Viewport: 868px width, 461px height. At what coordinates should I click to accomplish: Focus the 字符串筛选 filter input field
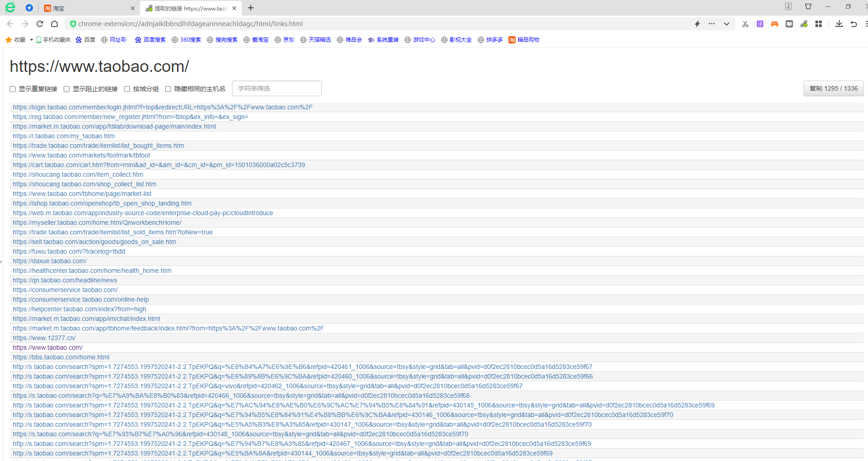tap(276, 88)
